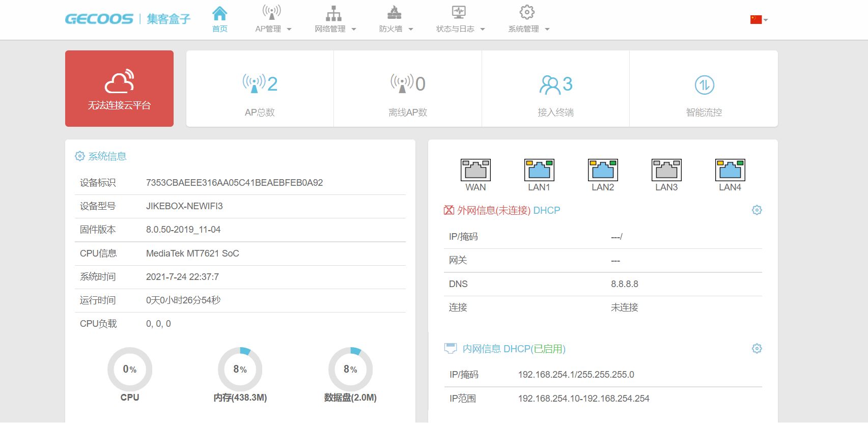Switch language using the flag dropdown
Viewport: 868px width, 423px height.
(x=759, y=19)
